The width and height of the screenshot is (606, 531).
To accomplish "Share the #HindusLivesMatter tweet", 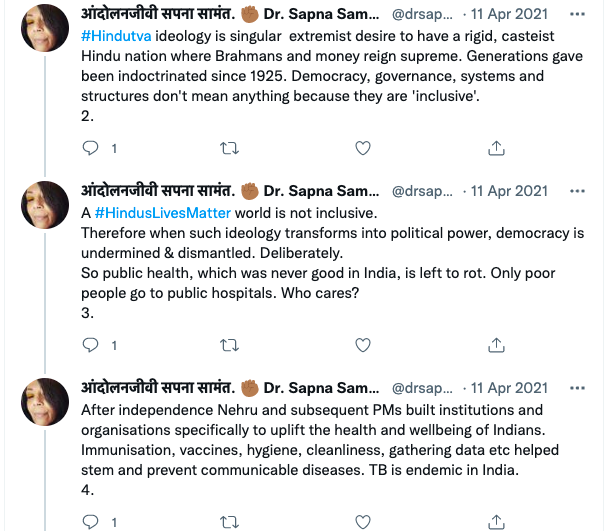I will pos(496,345).
